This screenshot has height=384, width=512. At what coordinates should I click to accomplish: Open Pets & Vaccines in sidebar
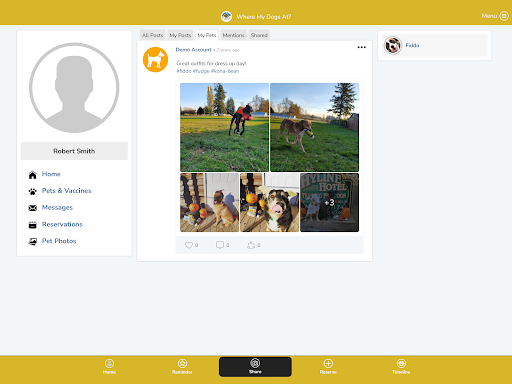(x=66, y=191)
